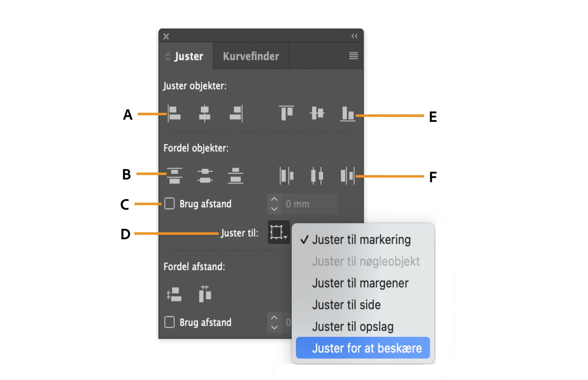Click the align right edges icon
588x380 pixels.
click(x=236, y=113)
